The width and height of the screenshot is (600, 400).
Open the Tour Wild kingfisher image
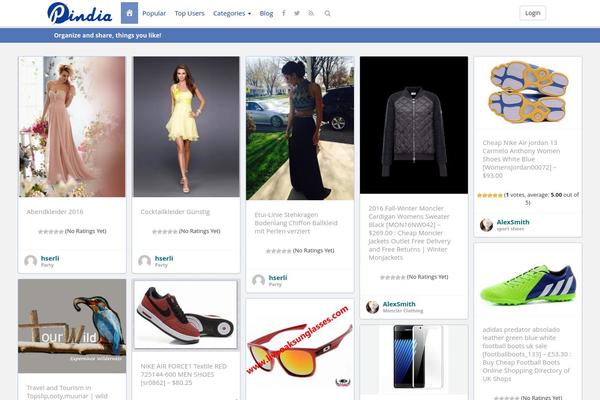pos(72,326)
